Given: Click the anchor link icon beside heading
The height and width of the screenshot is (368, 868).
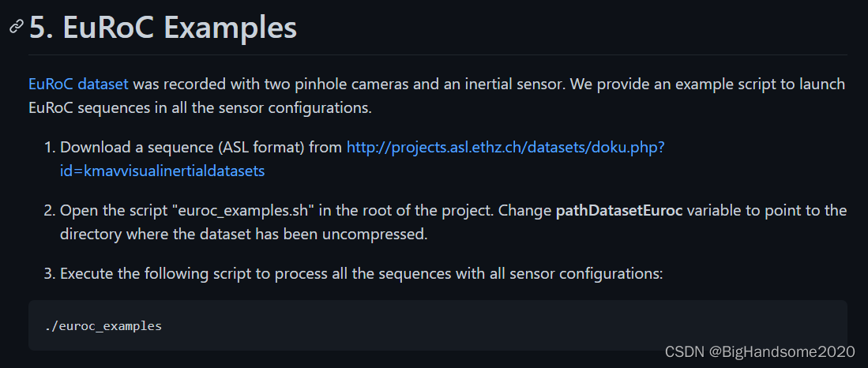Looking at the screenshot, I should tap(17, 26).
